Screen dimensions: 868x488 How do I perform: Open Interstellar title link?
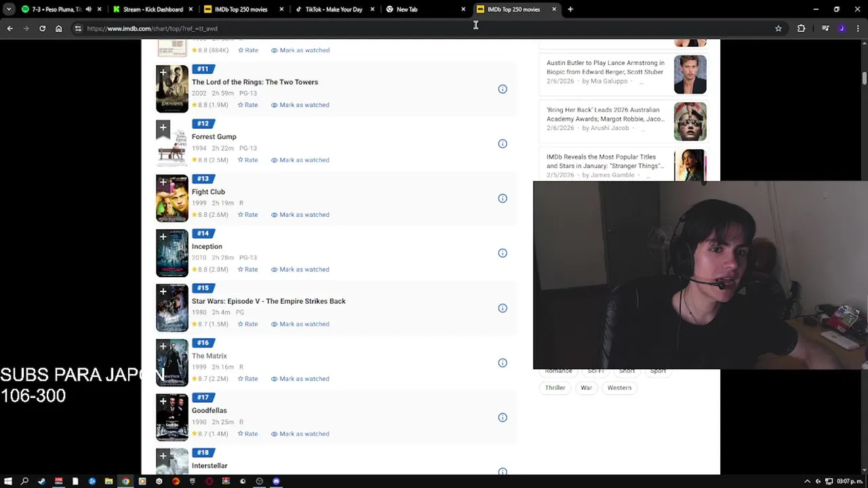pos(210,466)
